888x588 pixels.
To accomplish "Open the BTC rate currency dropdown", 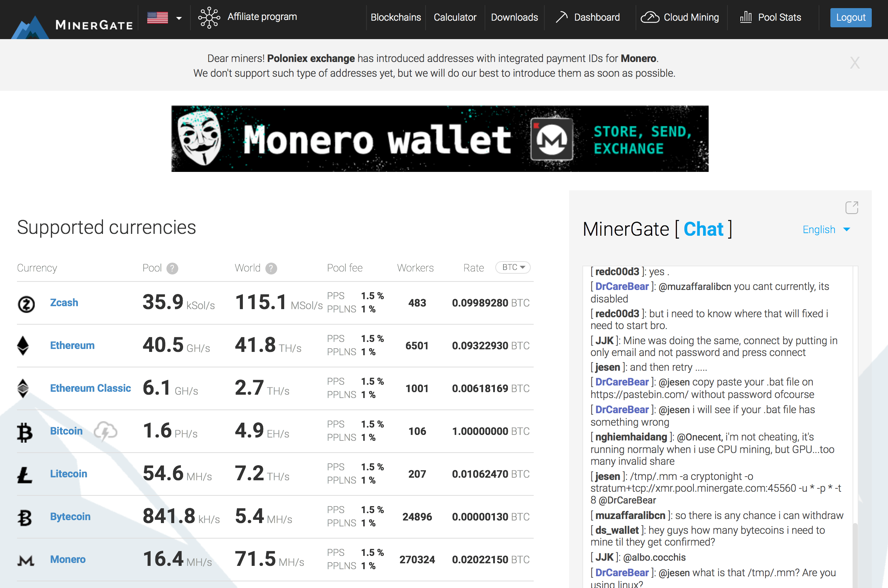I will click(513, 267).
